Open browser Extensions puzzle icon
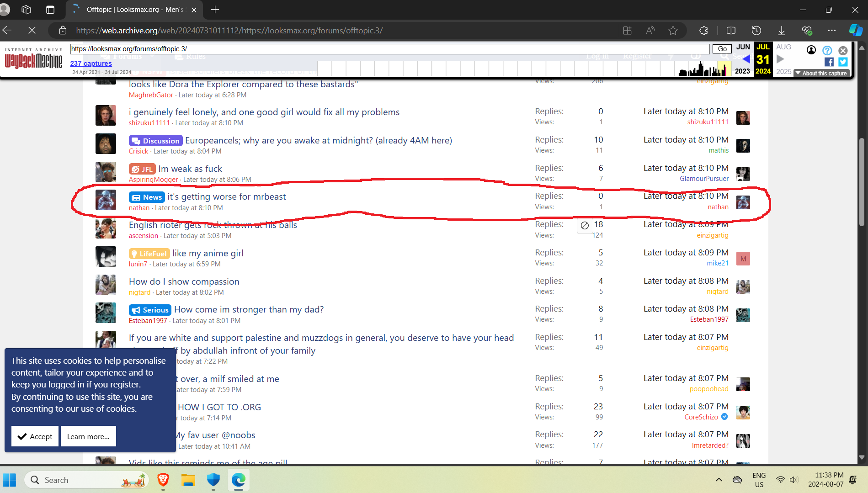 coord(703,31)
